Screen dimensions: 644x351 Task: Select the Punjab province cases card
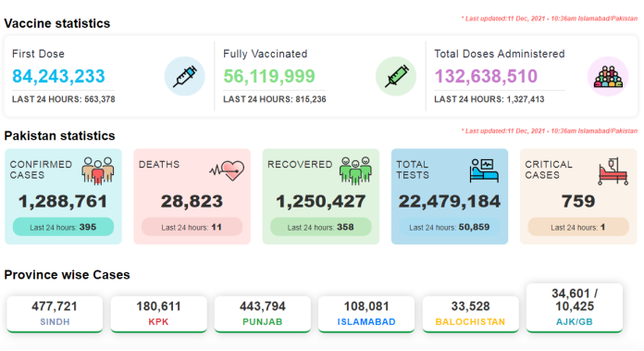pos(263,314)
